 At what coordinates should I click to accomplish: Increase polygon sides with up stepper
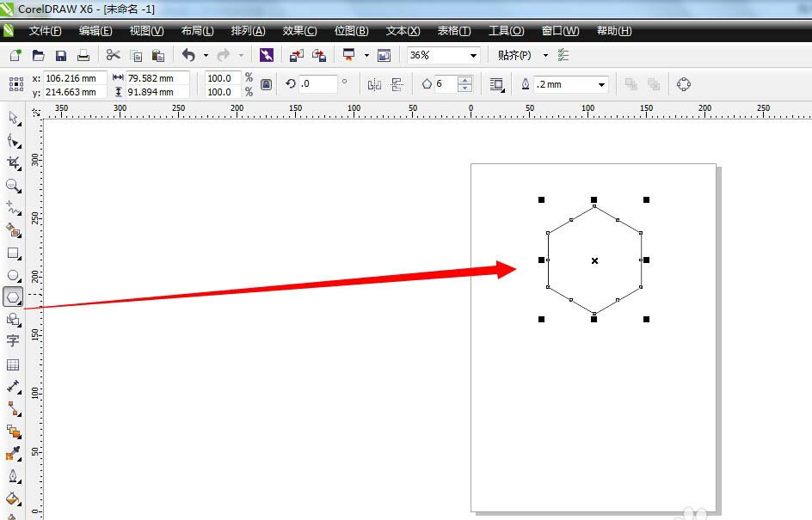point(465,81)
